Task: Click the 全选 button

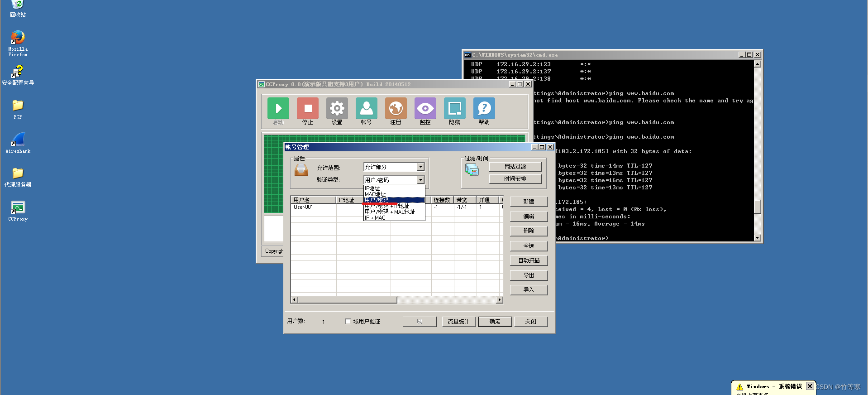Action: (x=529, y=246)
